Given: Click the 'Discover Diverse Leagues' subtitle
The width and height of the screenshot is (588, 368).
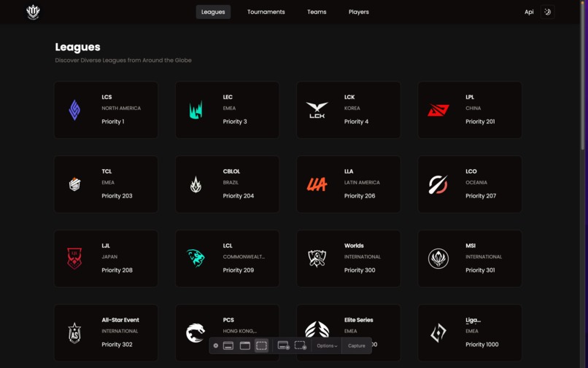Looking at the screenshot, I should (x=123, y=60).
